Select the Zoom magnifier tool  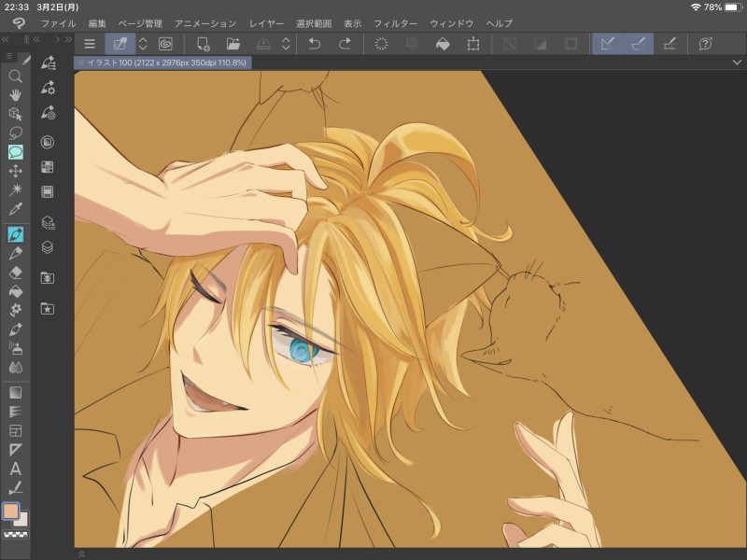pyautogui.click(x=15, y=76)
